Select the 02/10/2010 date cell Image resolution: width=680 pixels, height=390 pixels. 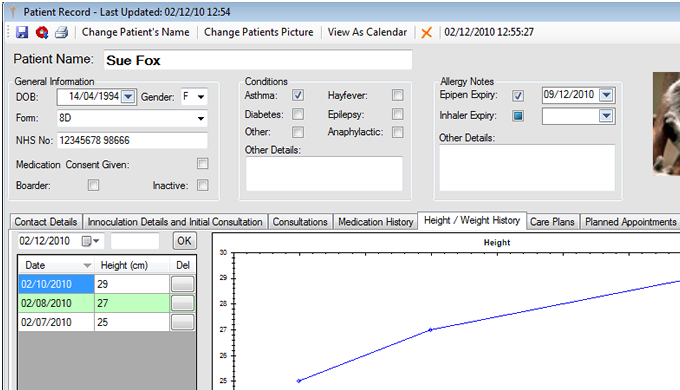point(56,284)
